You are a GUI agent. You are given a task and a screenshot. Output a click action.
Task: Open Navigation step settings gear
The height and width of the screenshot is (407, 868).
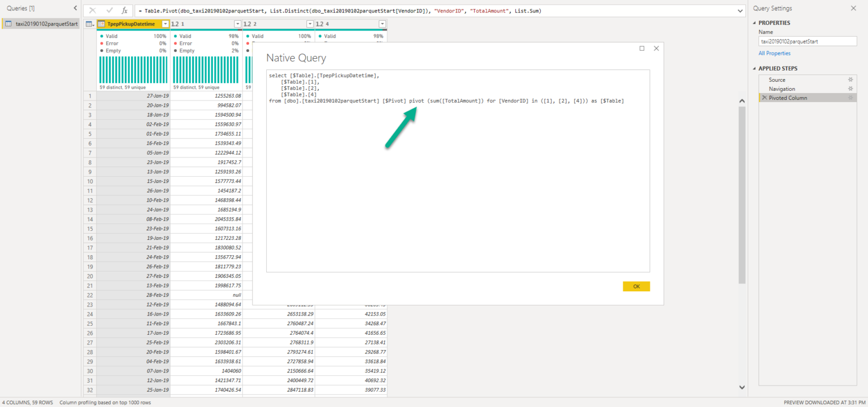[x=850, y=89]
